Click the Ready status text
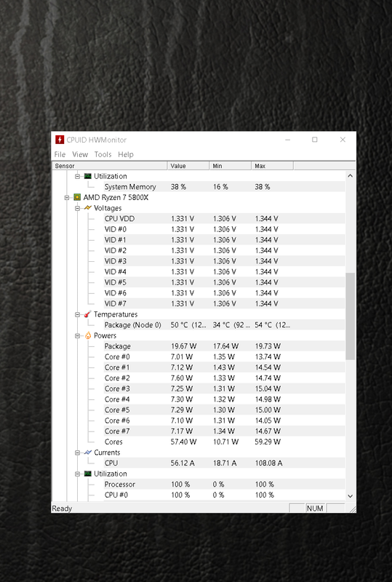The height and width of the screenshot is (582, 392). click(62, 509)
